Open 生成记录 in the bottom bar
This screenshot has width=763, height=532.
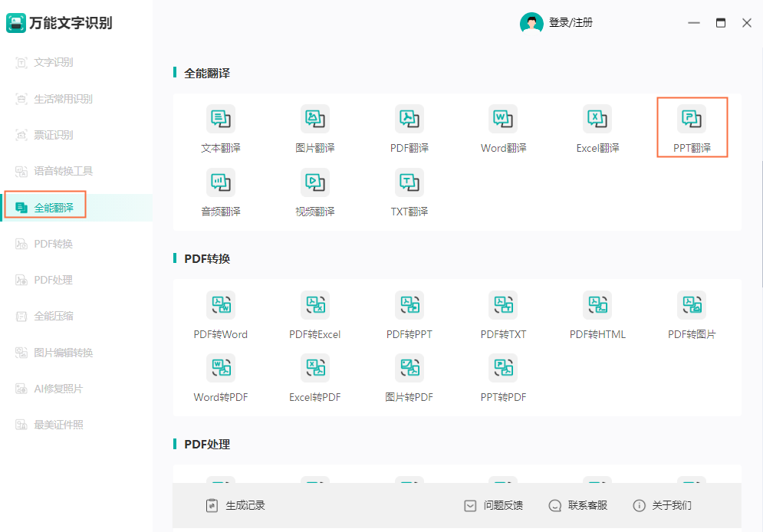235,505
